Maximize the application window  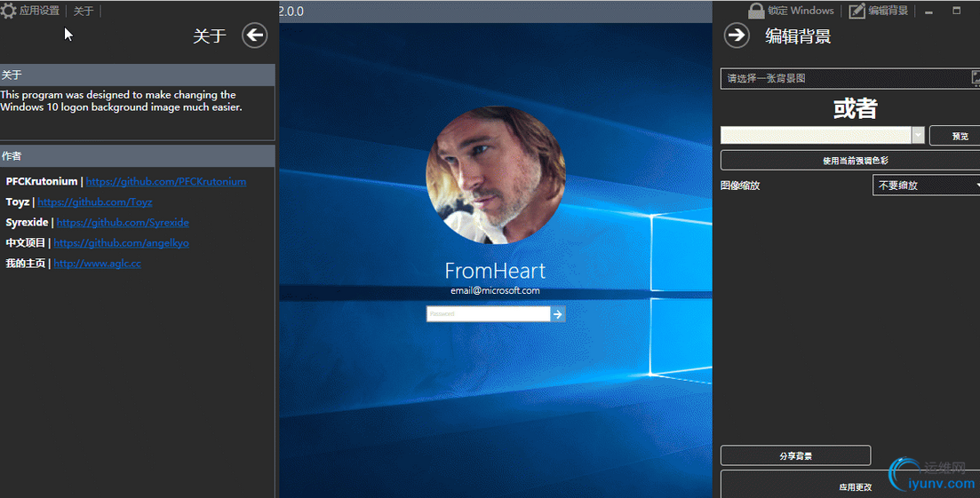[x=956, y=11]
